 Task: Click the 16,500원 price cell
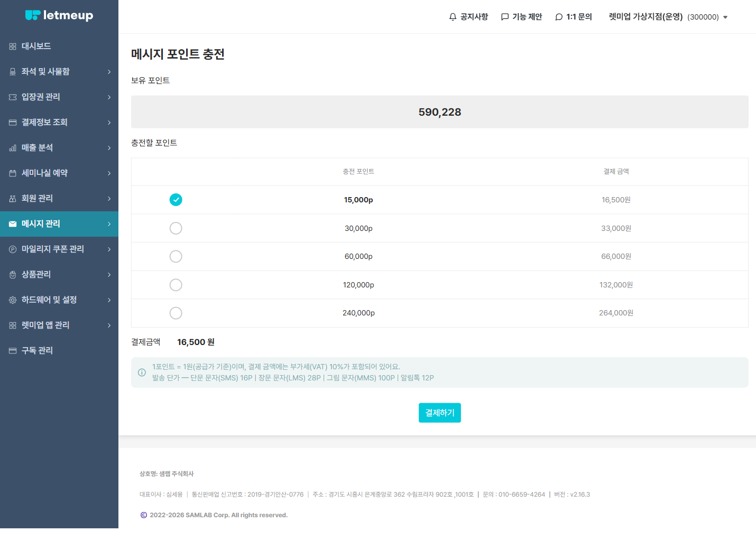pyautogui.click(x=616, y=200)
